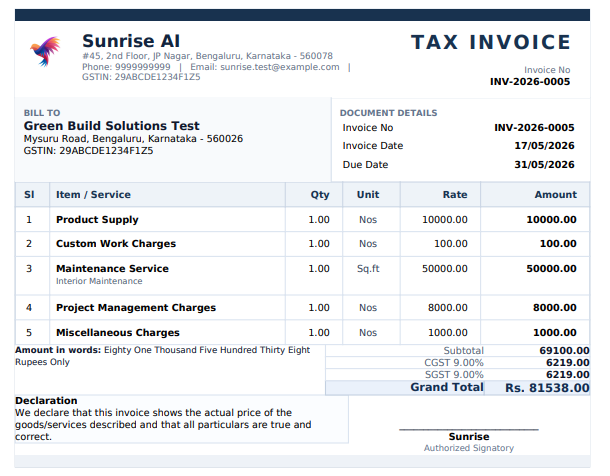Click the DOCUMENT DETAILS heading
Screen dimensions: 610x476
tap(388, 113)
